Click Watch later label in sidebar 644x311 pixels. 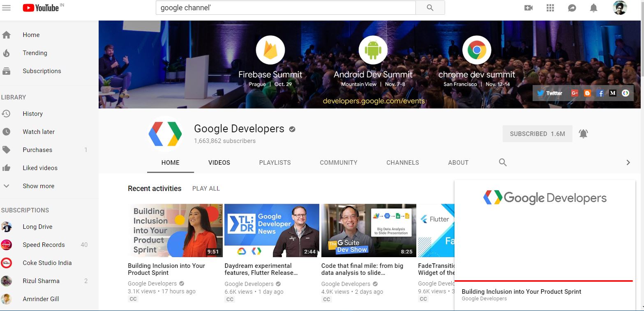(39, 132)
